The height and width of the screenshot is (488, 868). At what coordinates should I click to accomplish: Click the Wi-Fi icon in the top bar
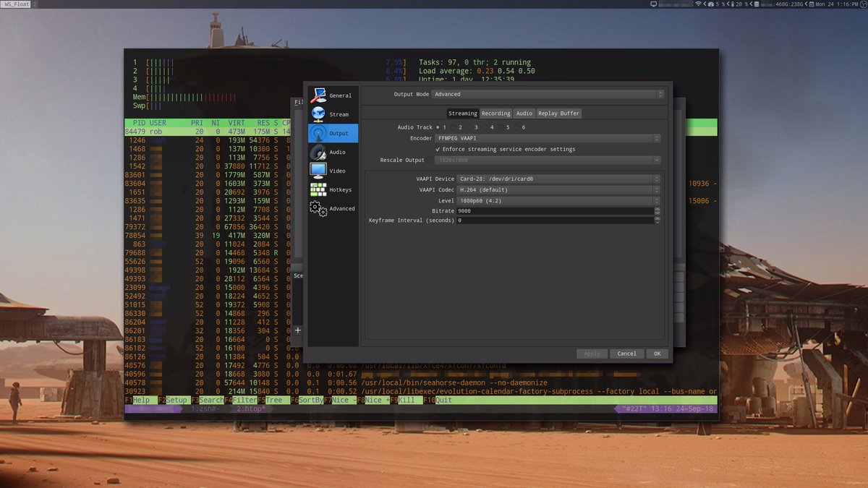point(698,4)
